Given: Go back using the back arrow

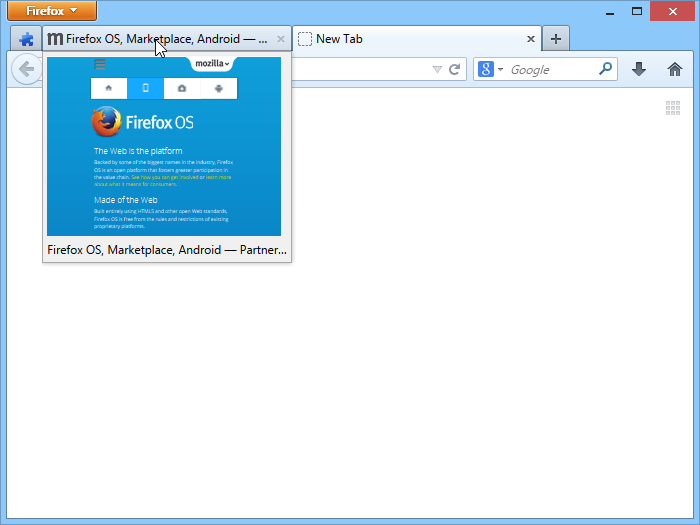Looking at the screenshot, I should (26, 70).
